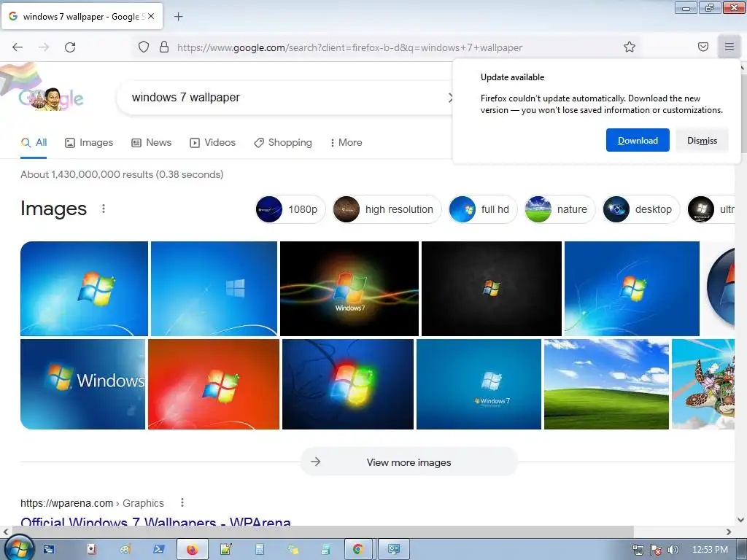Reload the current page
The height and width of the screenshot is (560, 747).
pos(70,47)
